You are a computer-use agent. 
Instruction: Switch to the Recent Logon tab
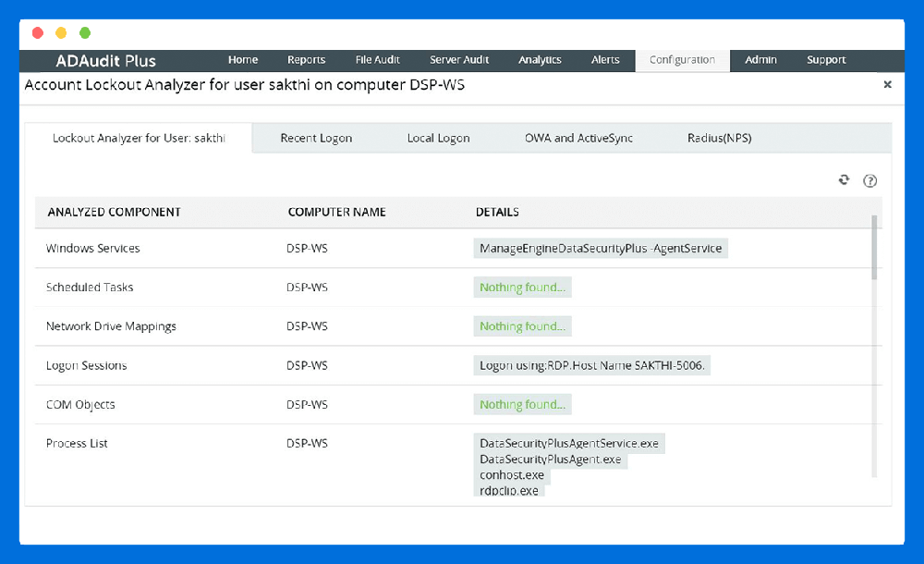coord(316,138)
